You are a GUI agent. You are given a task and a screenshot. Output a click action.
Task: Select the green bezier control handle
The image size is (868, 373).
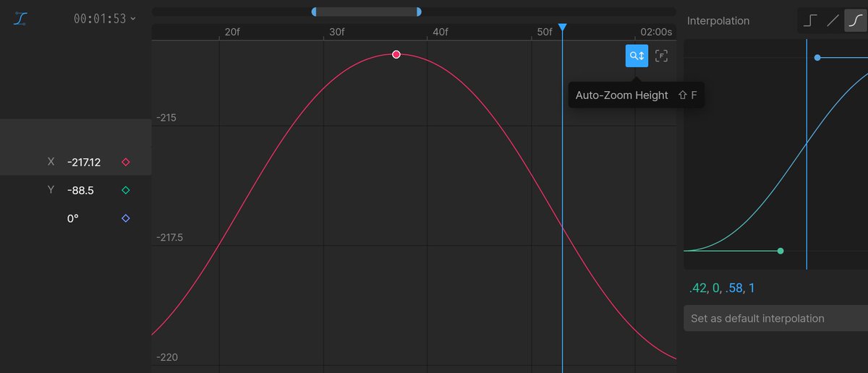(x=780, y=251)
